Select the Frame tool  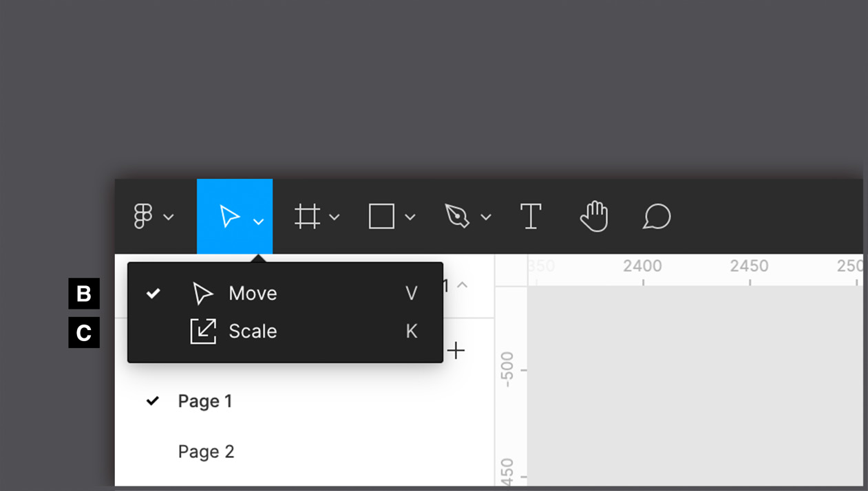307,217
